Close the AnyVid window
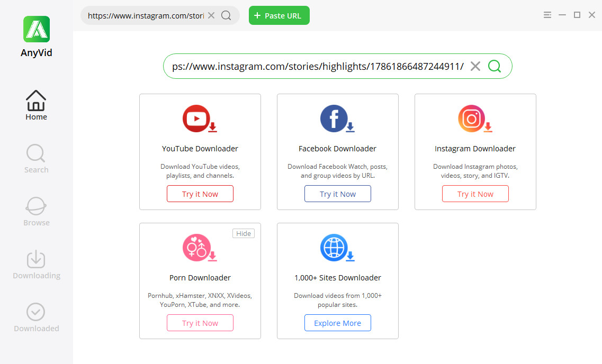Screen dimensions: 602x364 click(x=592, y=15)
